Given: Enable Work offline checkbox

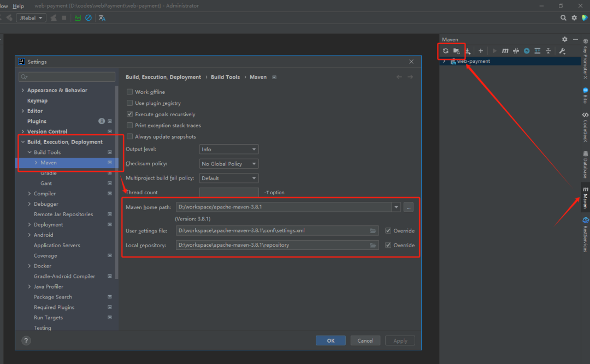Looking at the screenshot, I should click(130, 92).
